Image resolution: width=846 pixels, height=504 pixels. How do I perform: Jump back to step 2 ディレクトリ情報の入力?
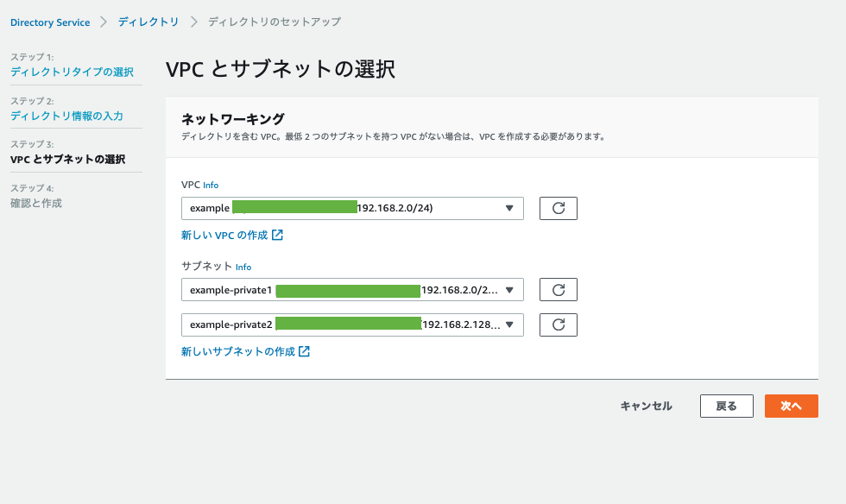(66, 116)
